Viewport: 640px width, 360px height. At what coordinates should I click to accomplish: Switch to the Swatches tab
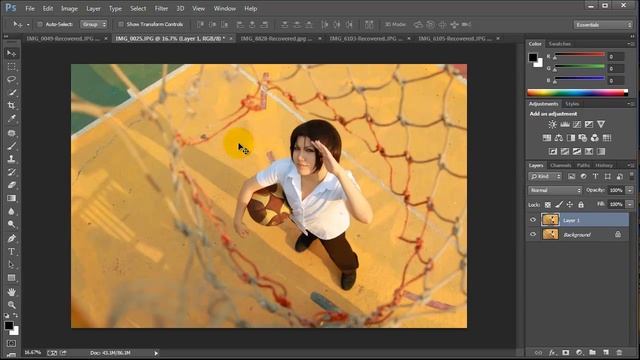560,44
